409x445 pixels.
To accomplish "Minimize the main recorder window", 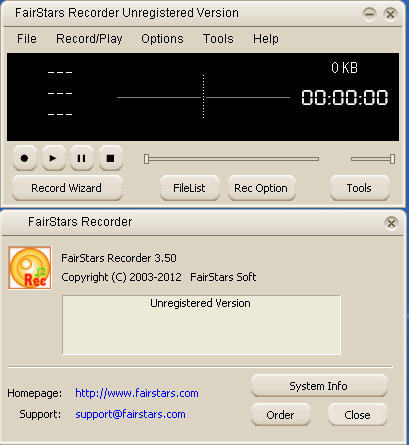I will 369,14.
